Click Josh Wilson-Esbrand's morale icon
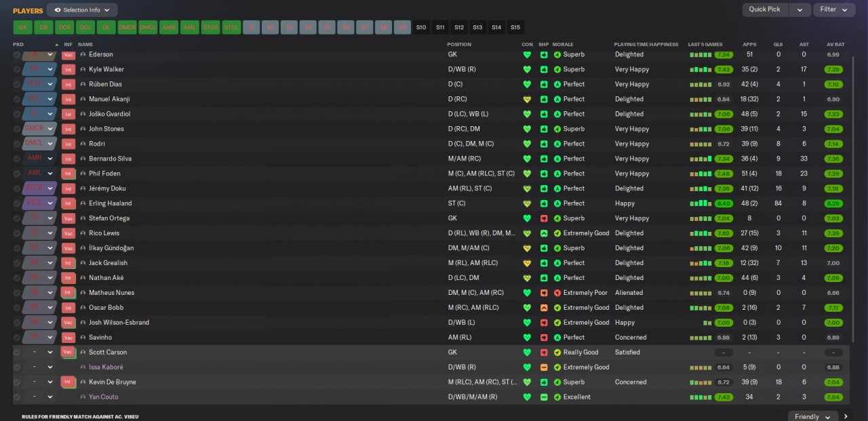This screenshot has width=868, height=421. pos(557,323)
